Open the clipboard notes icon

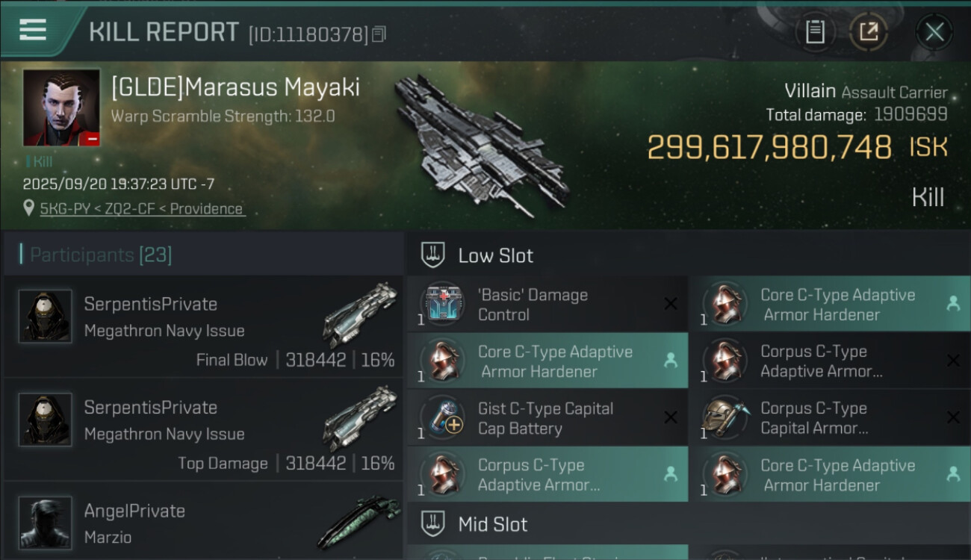click(815, 32)
